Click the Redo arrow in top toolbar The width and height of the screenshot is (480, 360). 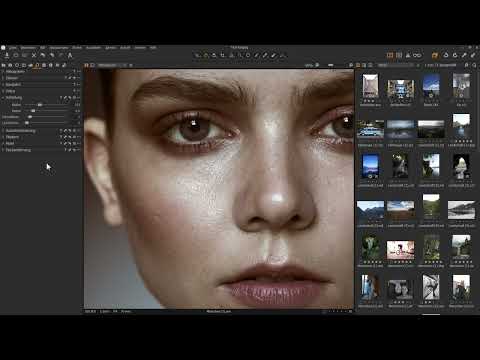coord(52,55)
